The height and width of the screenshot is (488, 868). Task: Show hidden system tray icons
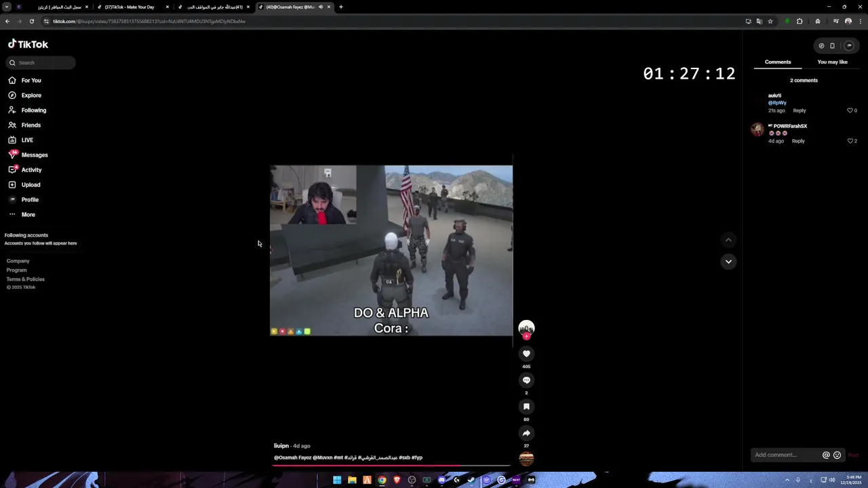click(786, 480)
